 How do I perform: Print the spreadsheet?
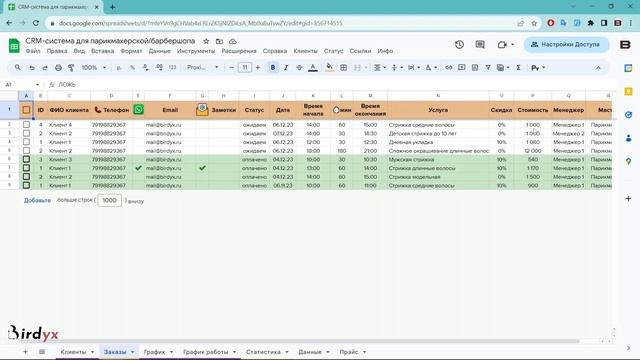pos(58,68)
